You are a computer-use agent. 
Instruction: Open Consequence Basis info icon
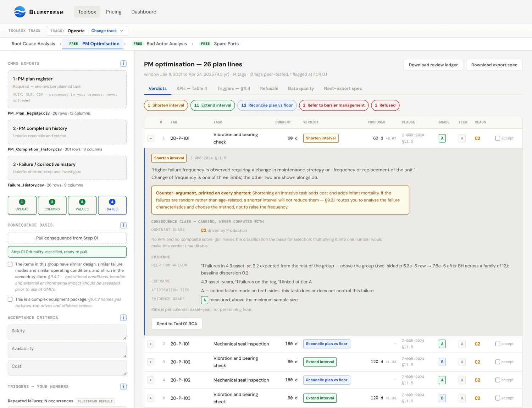[123, 225]
